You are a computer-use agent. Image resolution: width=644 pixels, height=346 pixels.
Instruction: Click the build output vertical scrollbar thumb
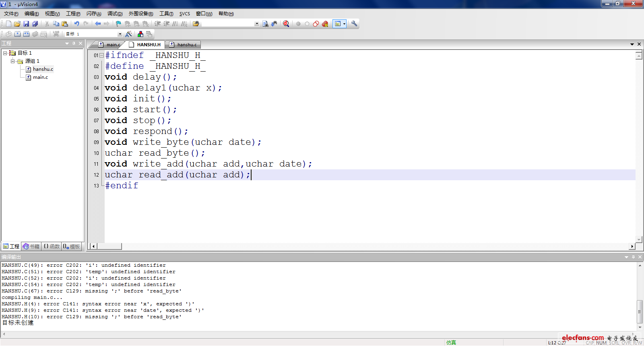(640, 312)
